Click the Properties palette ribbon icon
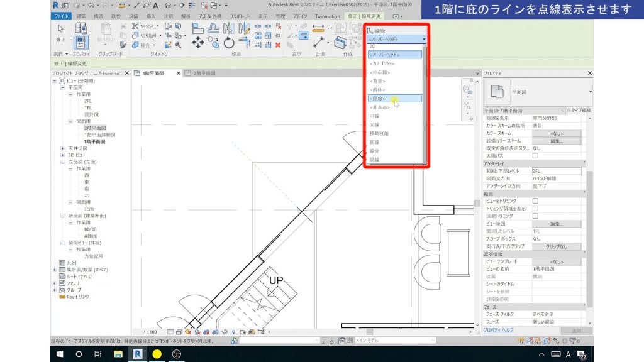Image resolution: width=644 pixels, height=362 pixels. pyautogui.click(x=80, y=43)
